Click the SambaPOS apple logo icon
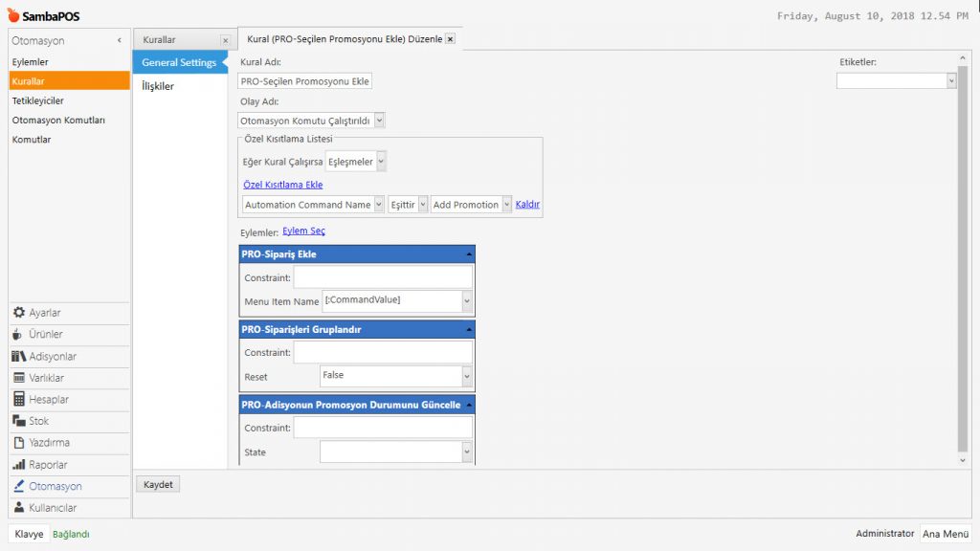Screen dimensions: 980x551 (13, 15)
